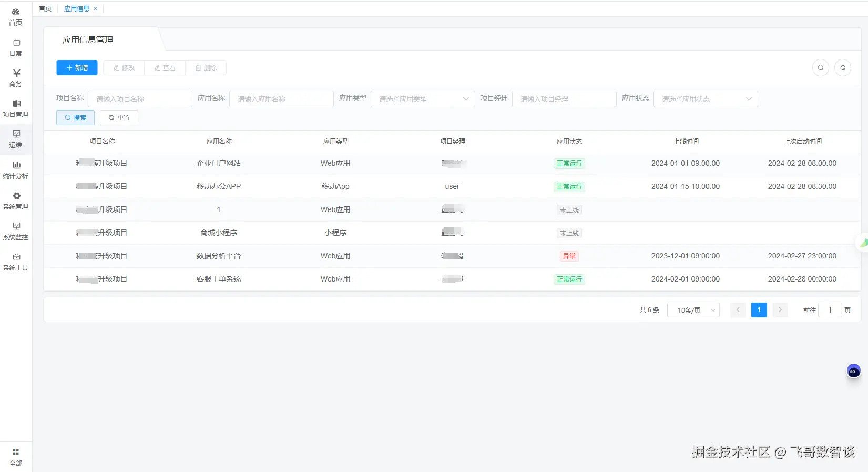Open the 商务 sidebar menu
The width and height of the screenshot is (868, 472).
click(x=16, y=78)
